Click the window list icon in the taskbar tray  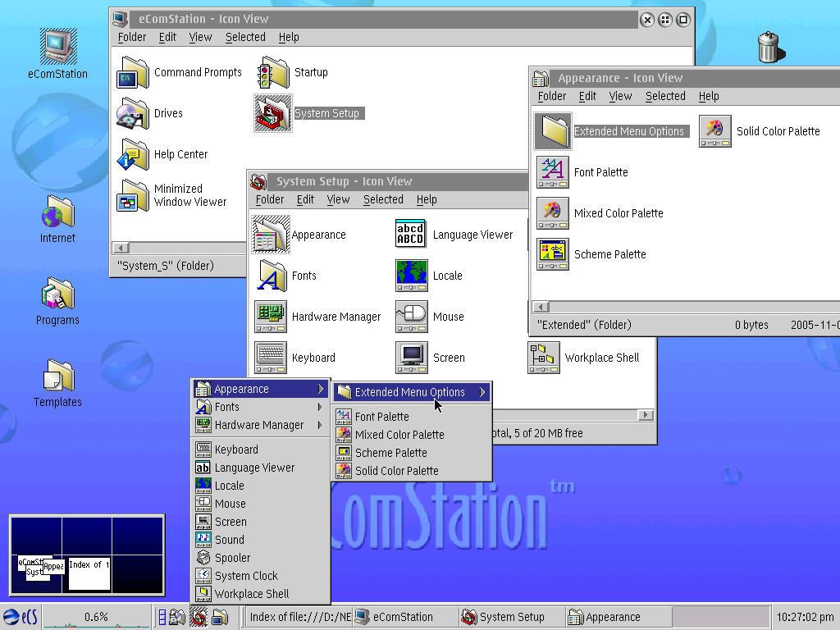pyautogui.click(x=219, y=617)
